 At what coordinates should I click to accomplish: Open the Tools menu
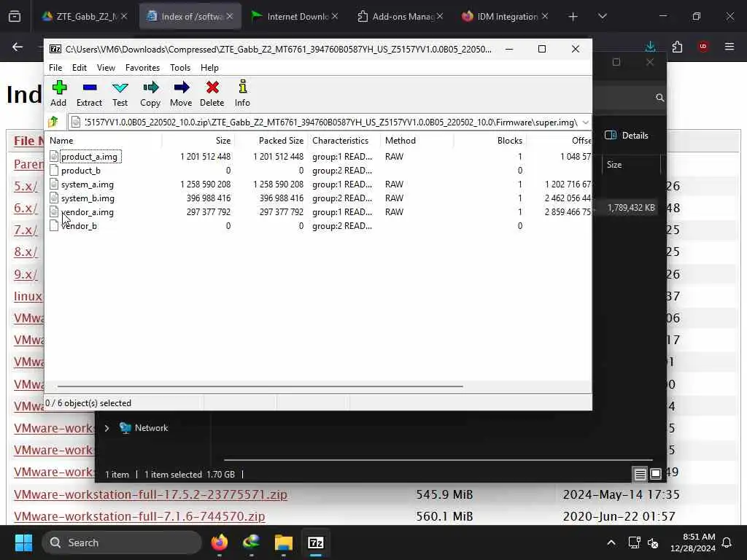click(x=180, y=68)
